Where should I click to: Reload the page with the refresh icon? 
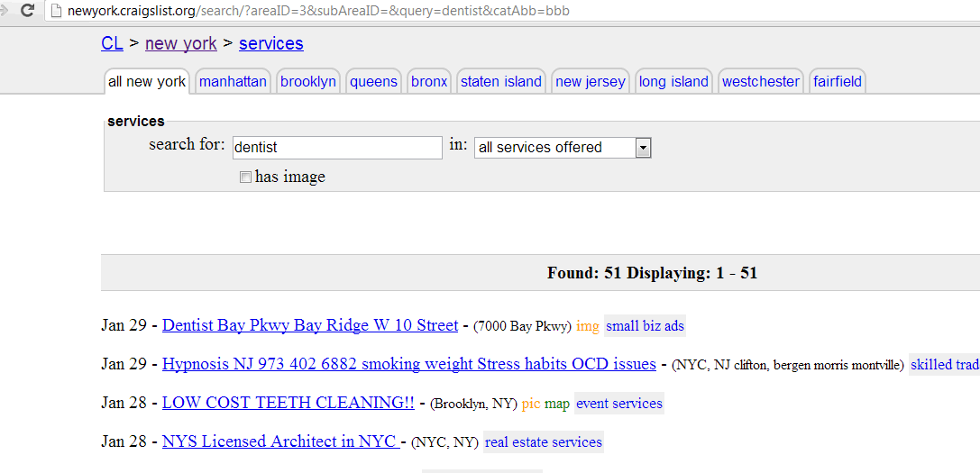point(28,11)
